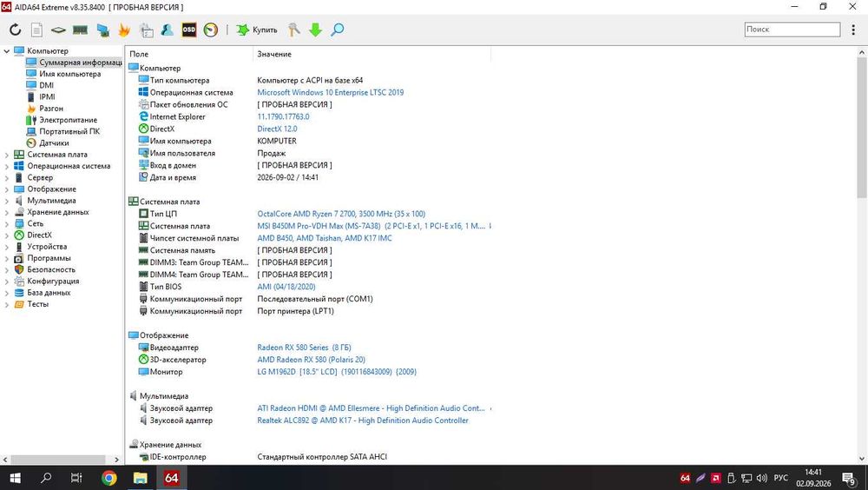Open the OSD panel icon
Viewport: 868px width, 490px height.
188,30
